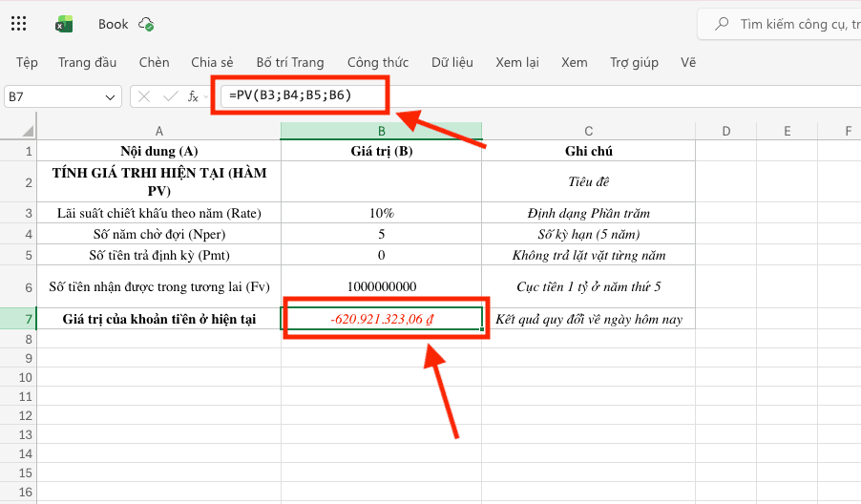Select cell 'Số tiền trả định kỳ (Pmt)'
This screenshot has height=504, width=861.
(158, 255)
